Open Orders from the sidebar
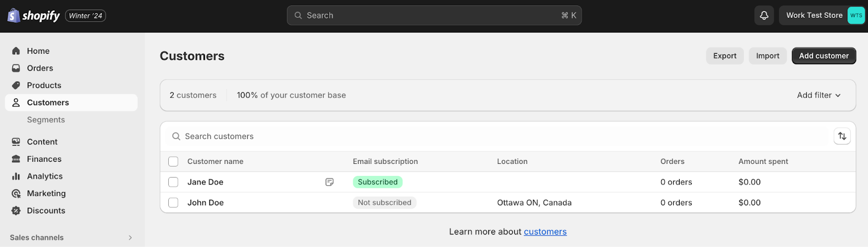Image resolution: width=868 pixels, height=247 pixels. tap(40, 68)
